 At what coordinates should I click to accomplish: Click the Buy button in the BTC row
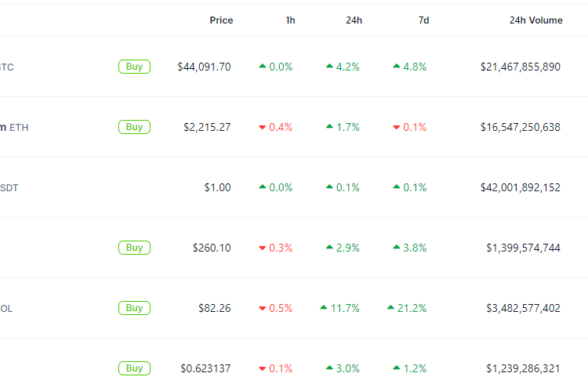(x=134, y=67)
